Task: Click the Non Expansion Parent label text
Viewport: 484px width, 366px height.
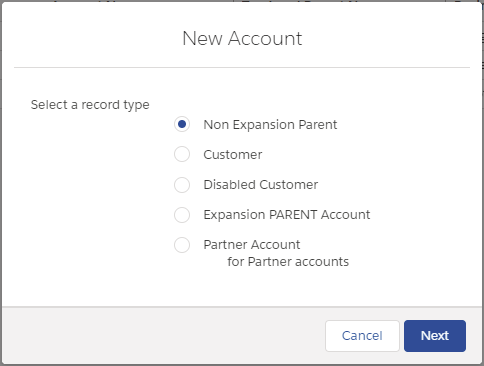Action: pos(270,125)
